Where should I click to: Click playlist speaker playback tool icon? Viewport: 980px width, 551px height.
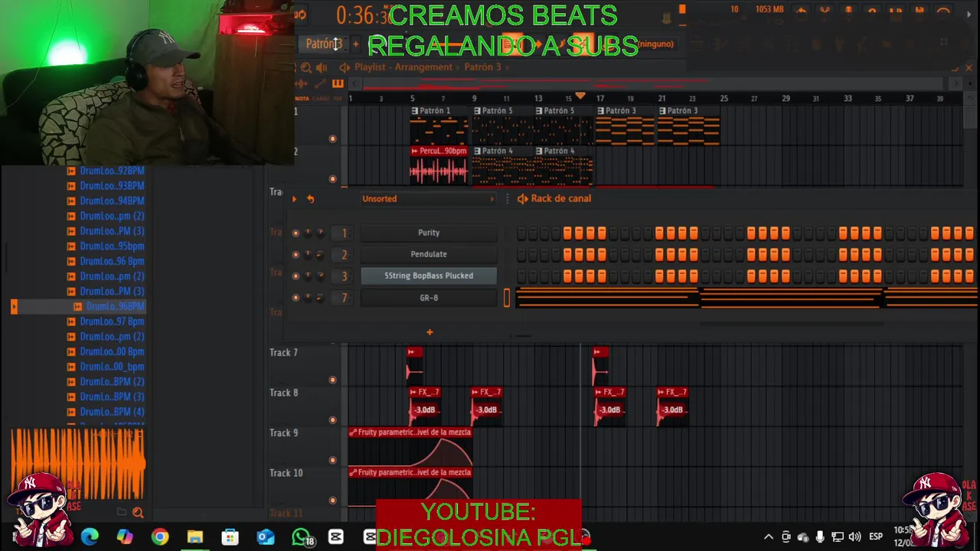click(322, 67)
